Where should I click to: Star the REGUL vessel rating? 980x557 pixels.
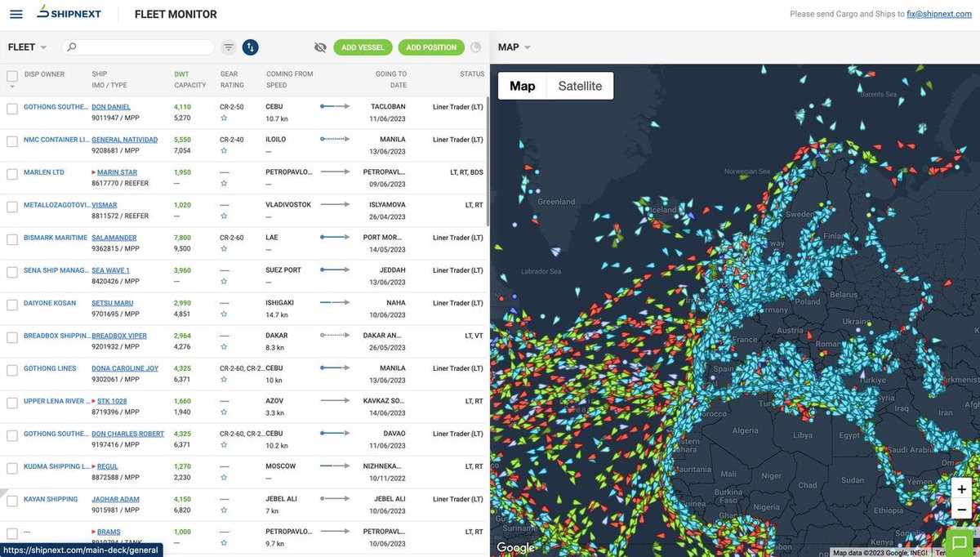[224, 477]
